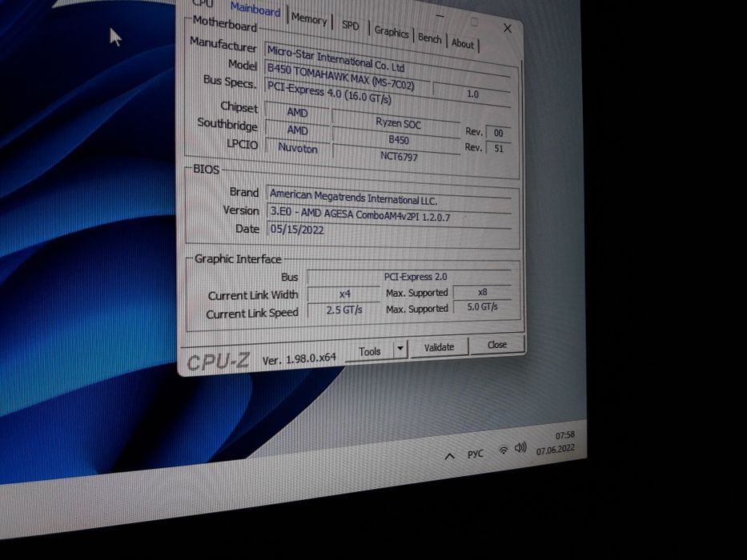Screen dimensions: 747x560
Task: Open the Bench tab
Action: point(429,38)
